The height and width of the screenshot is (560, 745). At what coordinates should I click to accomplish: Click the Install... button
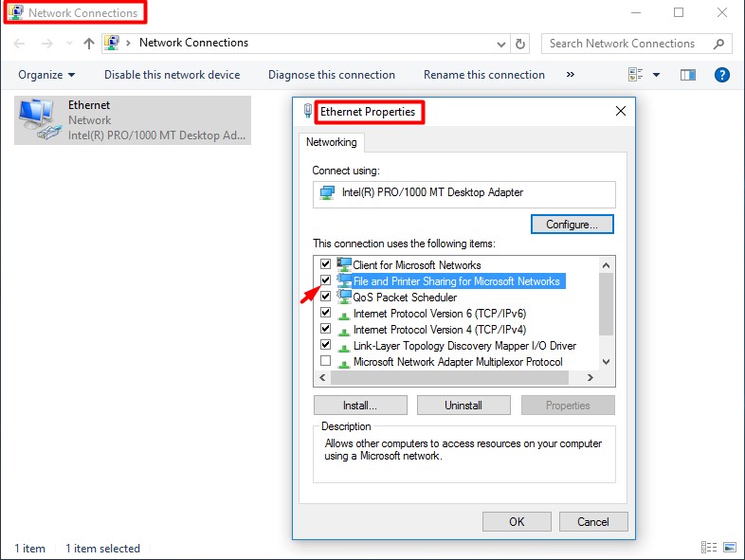pyautogui.click(x=360, y=406)
